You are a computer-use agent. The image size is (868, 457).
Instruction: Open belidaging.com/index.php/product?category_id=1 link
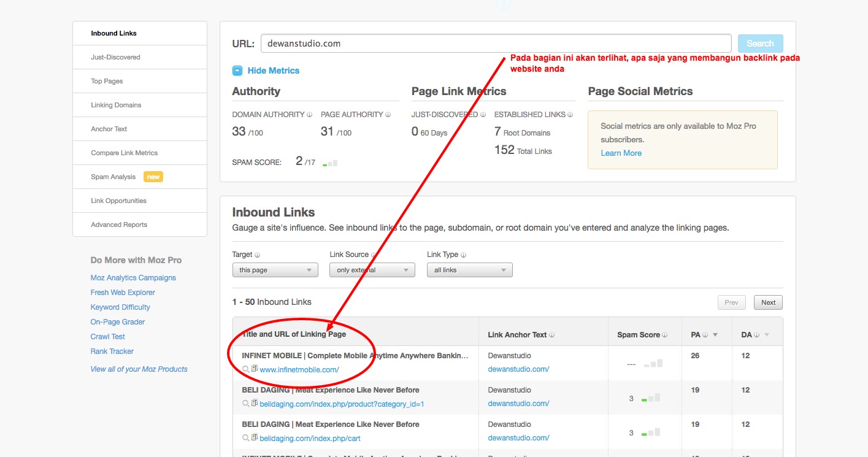[x=342, y=404]
